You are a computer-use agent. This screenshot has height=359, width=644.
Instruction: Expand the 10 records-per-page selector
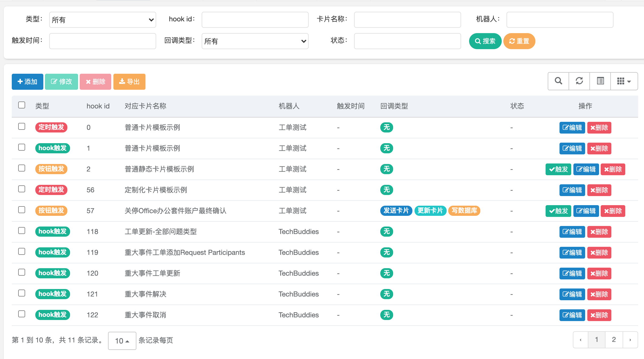point(122,341)
